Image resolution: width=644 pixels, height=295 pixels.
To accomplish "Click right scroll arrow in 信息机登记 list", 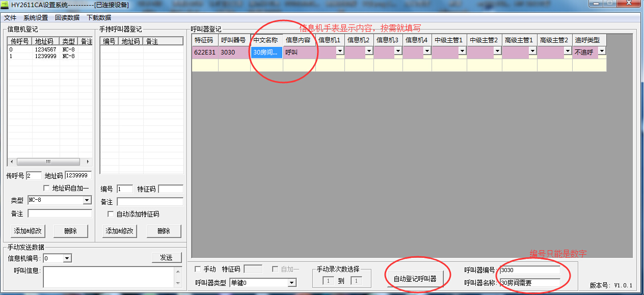I will point(88,162).
